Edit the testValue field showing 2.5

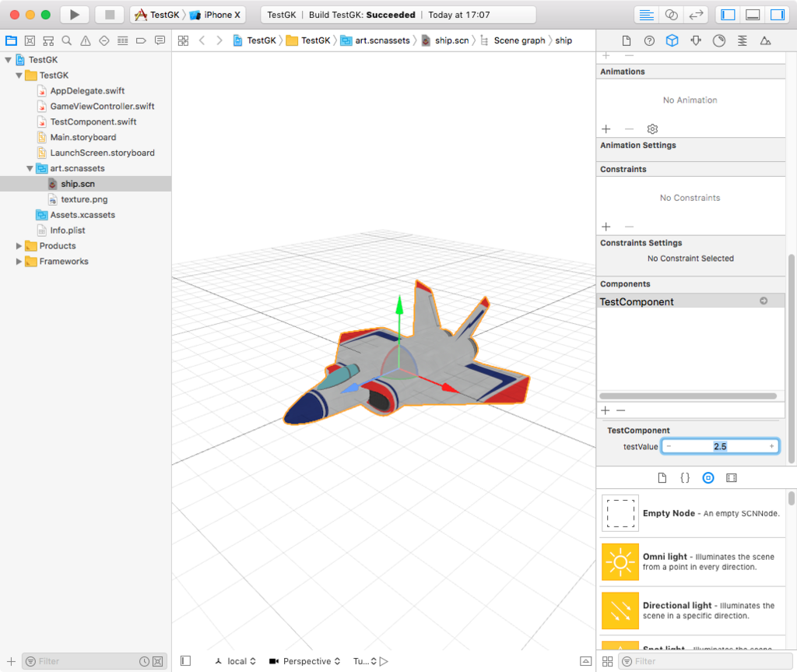click(720, 447)
